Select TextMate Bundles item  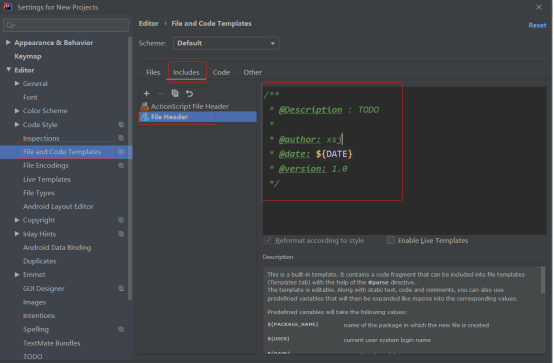pos(52,343)
